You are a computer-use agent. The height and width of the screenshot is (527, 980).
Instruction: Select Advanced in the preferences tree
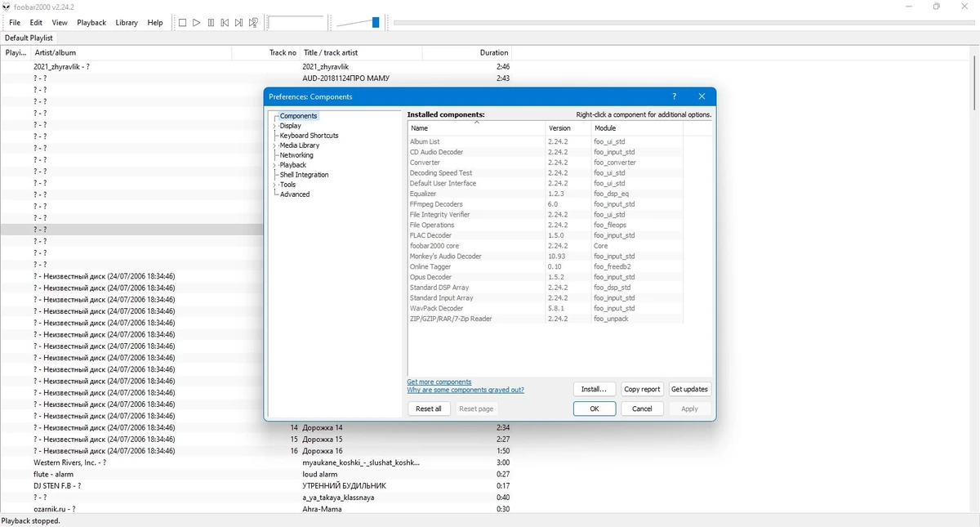[x=295, y=194]
